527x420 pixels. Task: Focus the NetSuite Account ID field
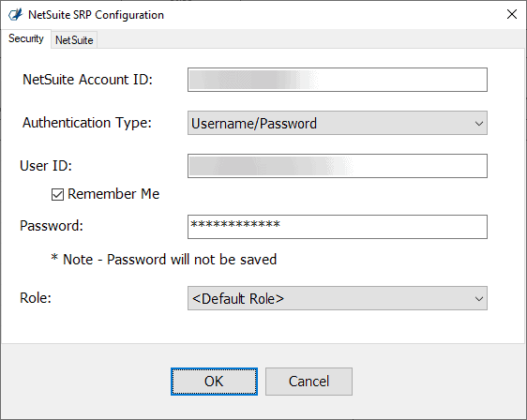point(338,80)
